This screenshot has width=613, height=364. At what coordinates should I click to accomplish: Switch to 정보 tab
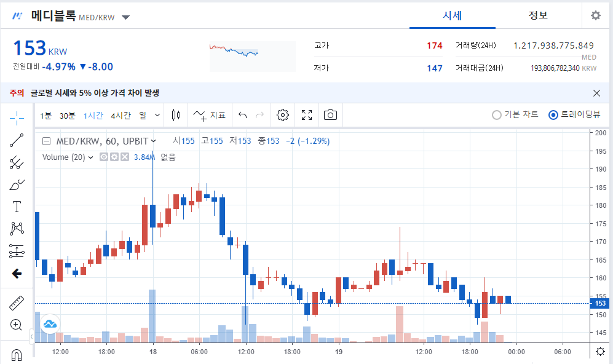tap(539, 15)
